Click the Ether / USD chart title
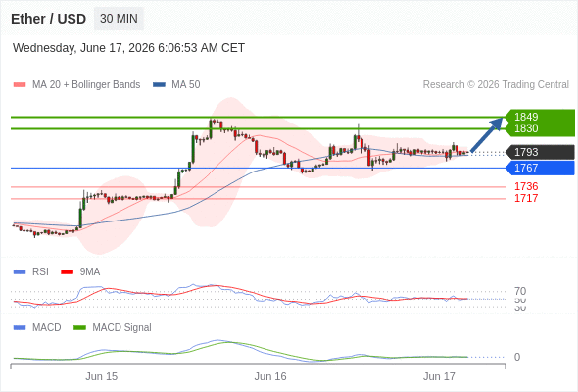Screen dimensions: 578x392 coord(48,19)
